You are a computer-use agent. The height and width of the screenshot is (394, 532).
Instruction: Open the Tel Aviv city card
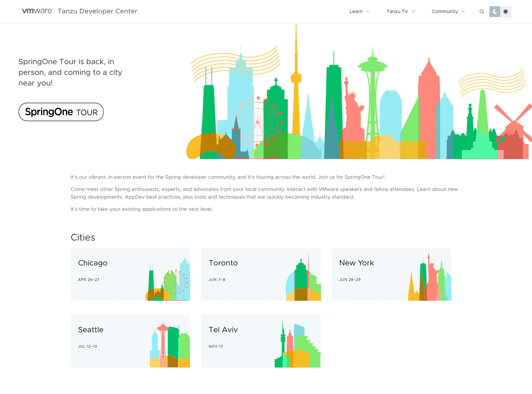click(x=261, y=341)
